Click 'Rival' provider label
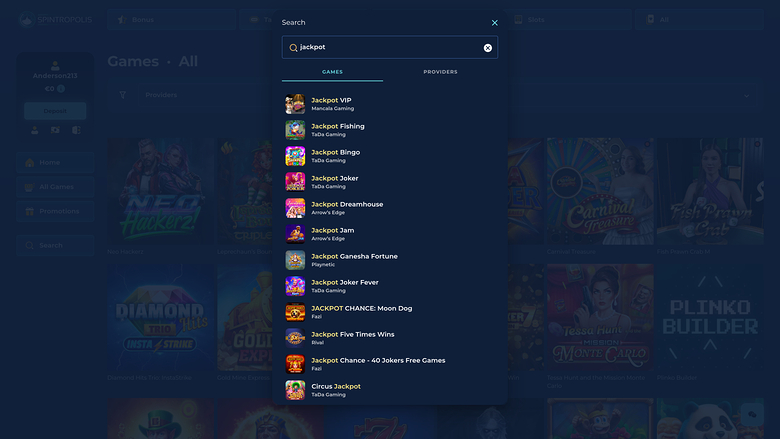The width and height of the screenshot is (780, 439). coord(317,343)
